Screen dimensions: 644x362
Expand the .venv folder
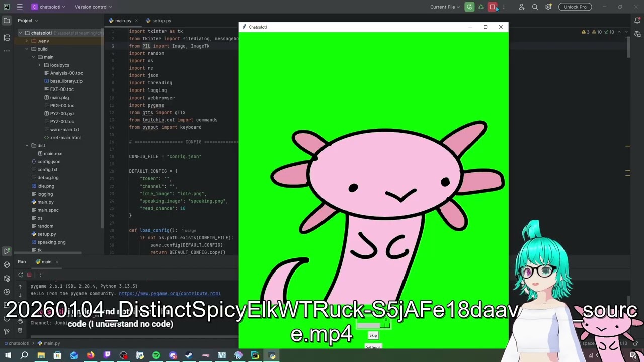[x=27, y=41]
